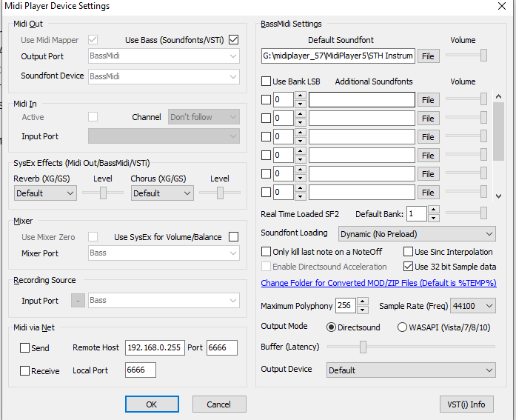Open the Soundfont Device dropdown
The width and height of the screenshot is (516, 420).
[x=164, y=76]
